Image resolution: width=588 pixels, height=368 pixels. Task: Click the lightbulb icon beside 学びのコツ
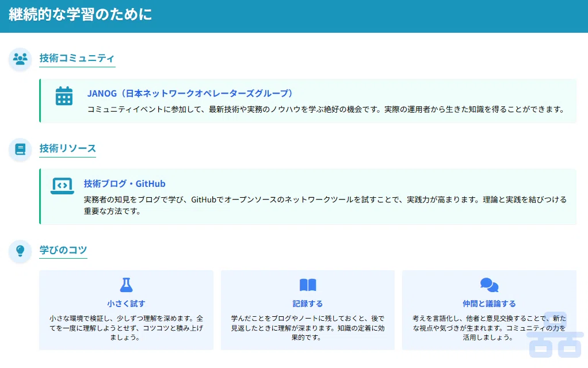coord(20,251)
